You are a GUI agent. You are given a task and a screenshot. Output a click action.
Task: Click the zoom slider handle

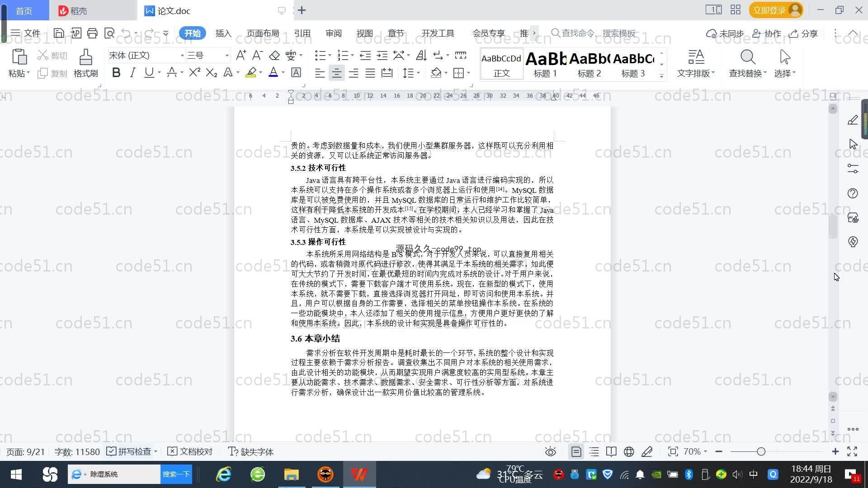point(761,451)
